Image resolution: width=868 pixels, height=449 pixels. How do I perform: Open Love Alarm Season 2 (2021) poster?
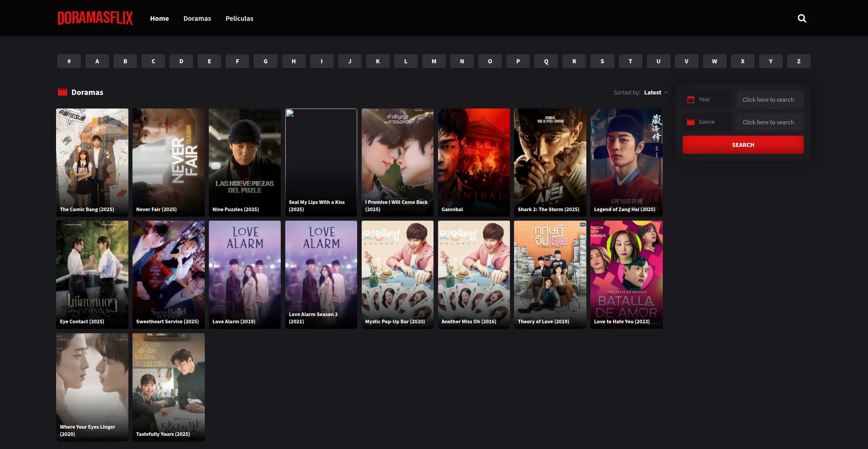point(321,274)
